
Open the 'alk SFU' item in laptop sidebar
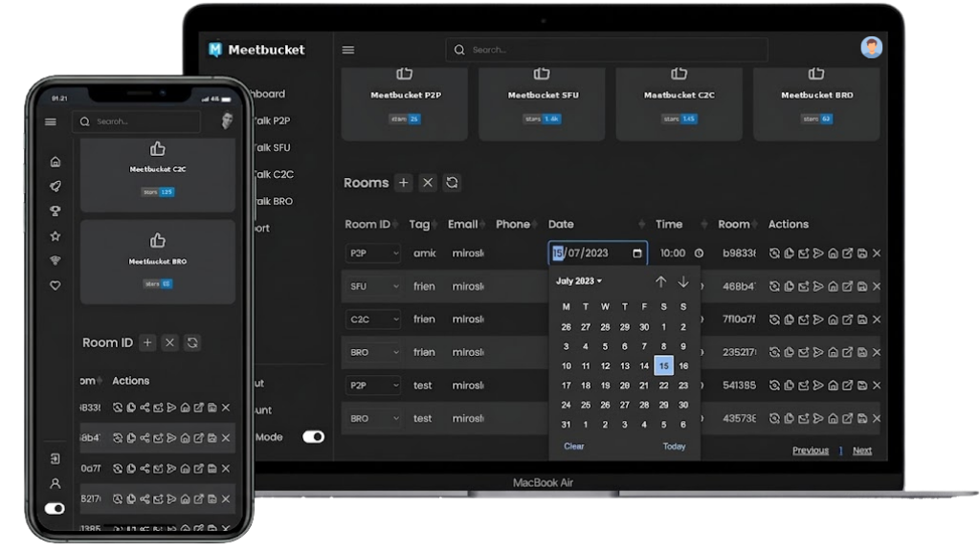(x=273, y=147)
